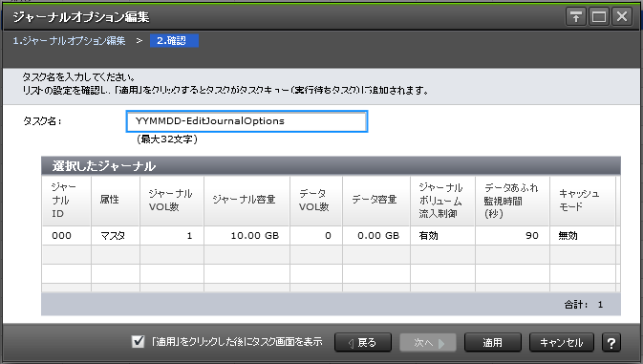Cancel with the キャンセル button

(x=562, y=342)
